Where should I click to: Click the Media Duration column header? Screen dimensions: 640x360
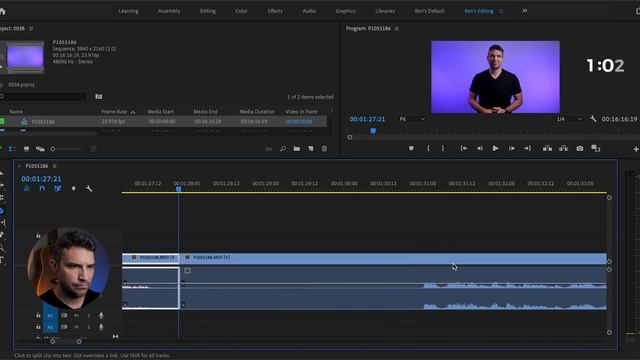(257, 112)
